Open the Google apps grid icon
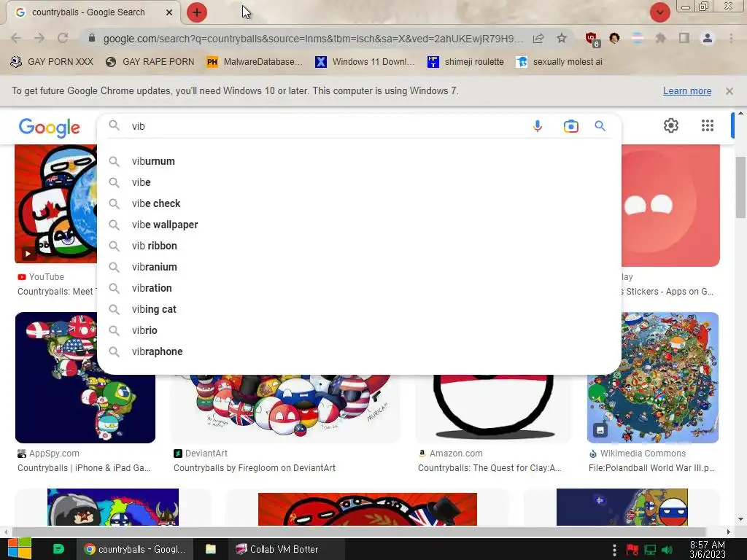Screen dimensions: 747x560 pos(708,125)
